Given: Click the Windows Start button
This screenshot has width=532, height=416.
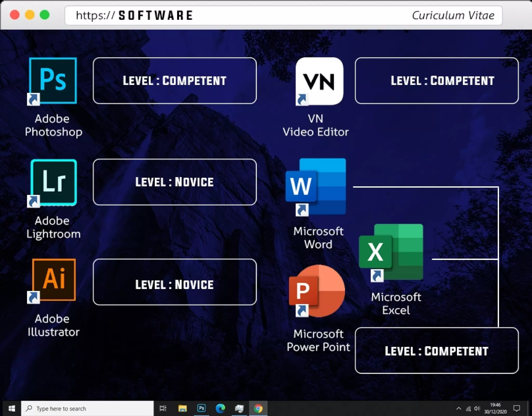Looking at the screenshot, I should pos(12,408).
